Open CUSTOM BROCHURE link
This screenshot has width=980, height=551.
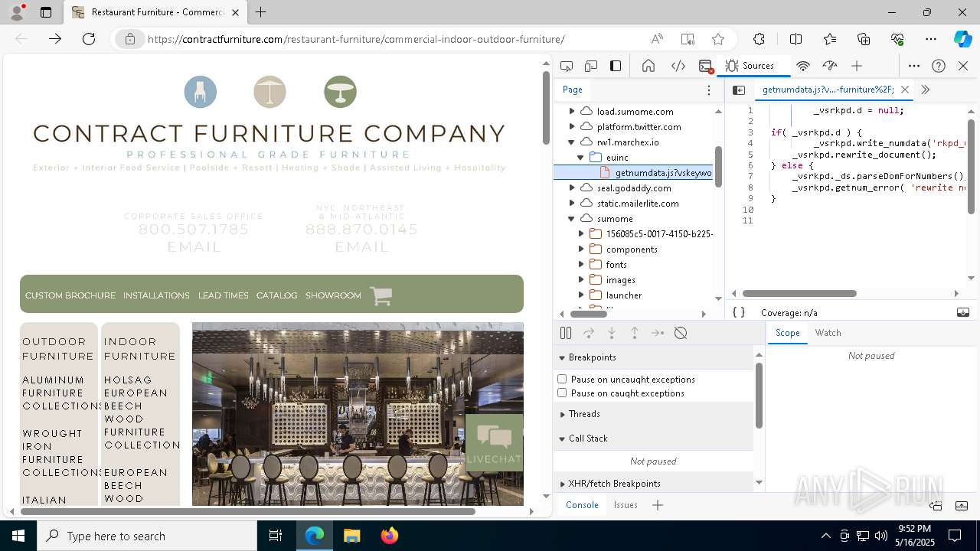pyautogui.click(x=70, y=295)
